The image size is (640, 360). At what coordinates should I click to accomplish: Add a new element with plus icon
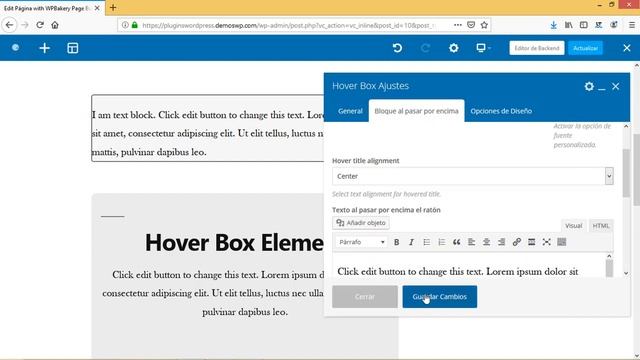(44, 48)
